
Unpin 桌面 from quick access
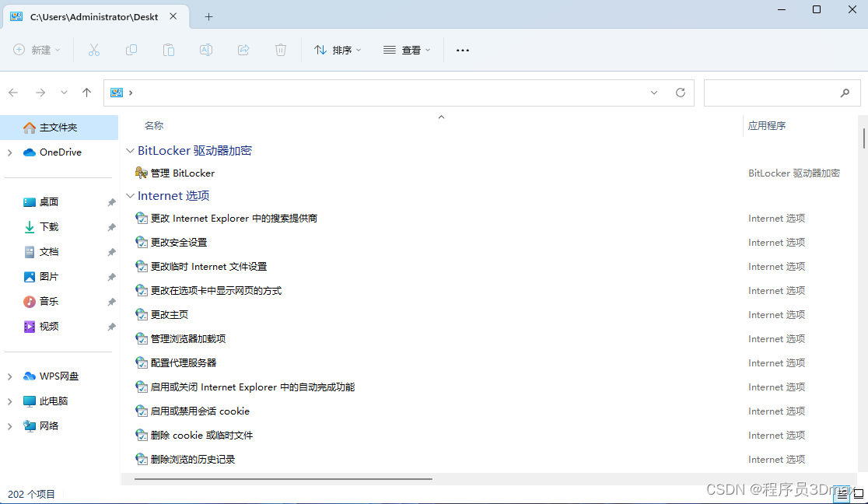click(x=111, y=202)
